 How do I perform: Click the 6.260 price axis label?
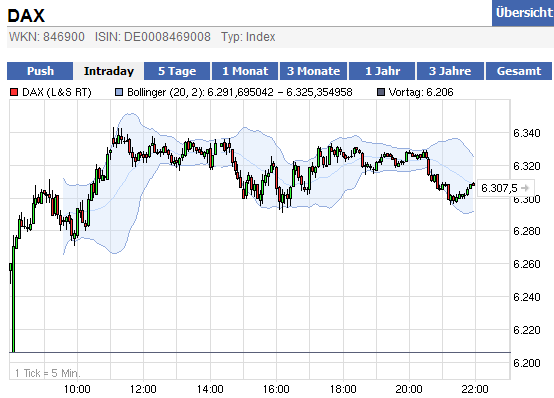point(527,264)
